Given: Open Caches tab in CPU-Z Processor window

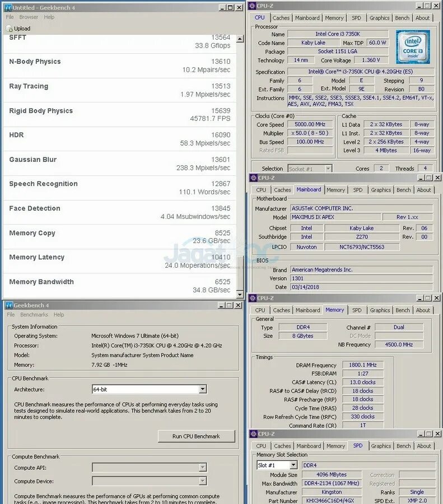Looking at the screenshot, I should coord(281,18).
